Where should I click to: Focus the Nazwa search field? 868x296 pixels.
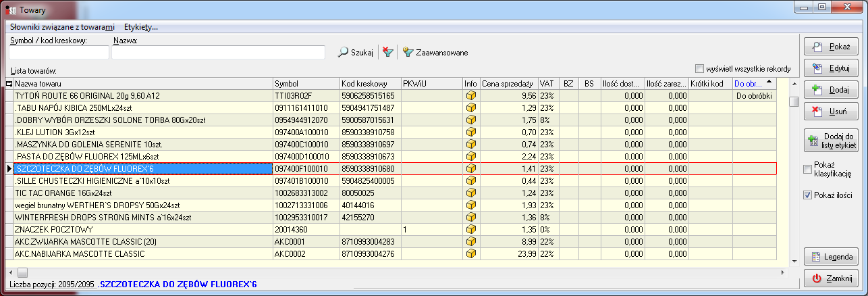219,53
